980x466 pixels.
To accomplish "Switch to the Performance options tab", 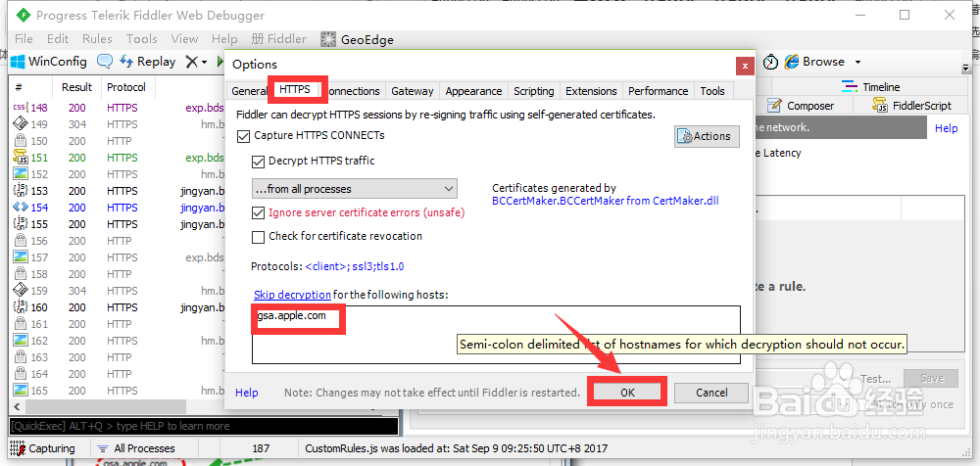I will pyautogui.click(x=659, y=91).
